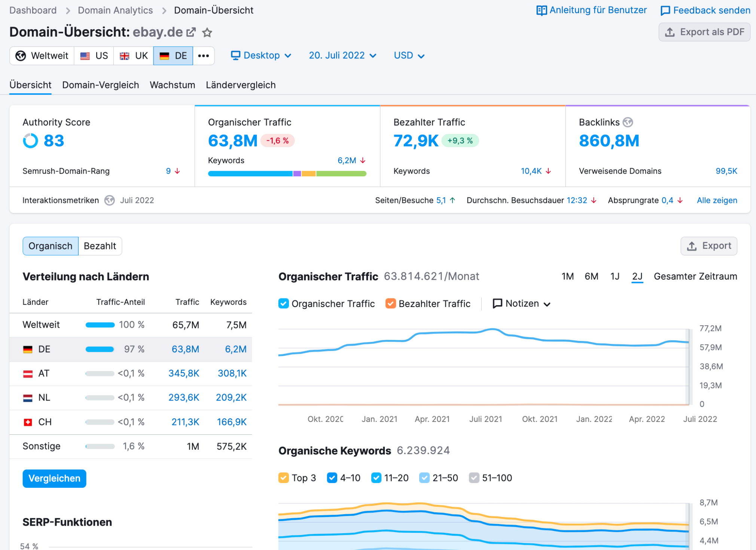The image size is (756, 550).
Task: Select the 6M time range
Action: click(x=591, y=276)
